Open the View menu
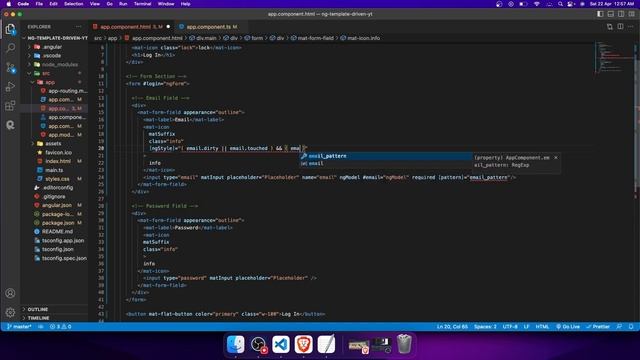Image resolution: width=640 pixels, height=360 pixels. click(x=95, y=4)
